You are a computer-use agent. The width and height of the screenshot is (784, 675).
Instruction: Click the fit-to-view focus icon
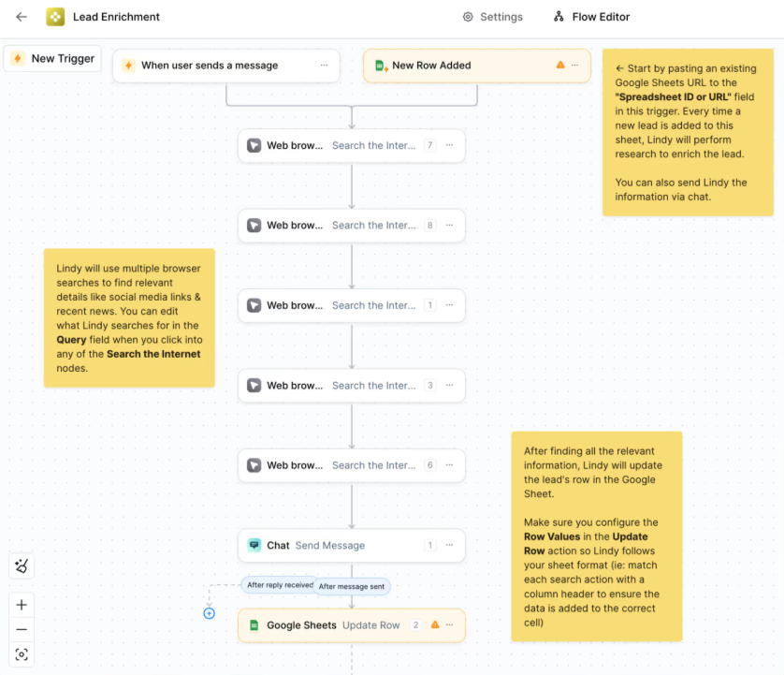pyautogui.click(x=22, y=654)
